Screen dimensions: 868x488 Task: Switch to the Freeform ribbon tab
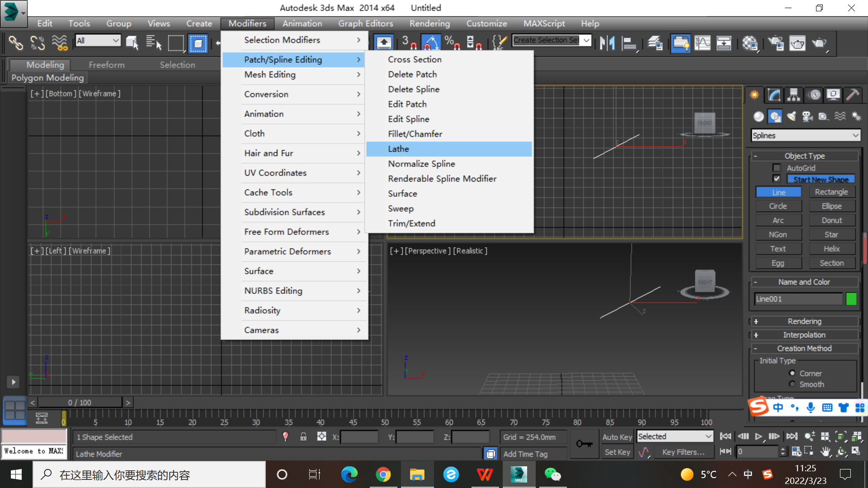pos(107,65)
